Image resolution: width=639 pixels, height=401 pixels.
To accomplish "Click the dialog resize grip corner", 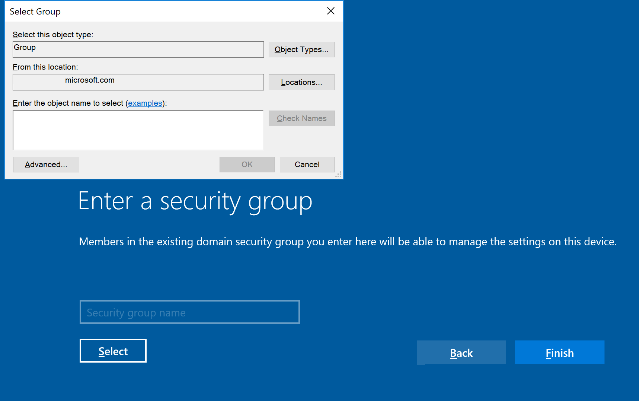I will click(x=339, y=175).
